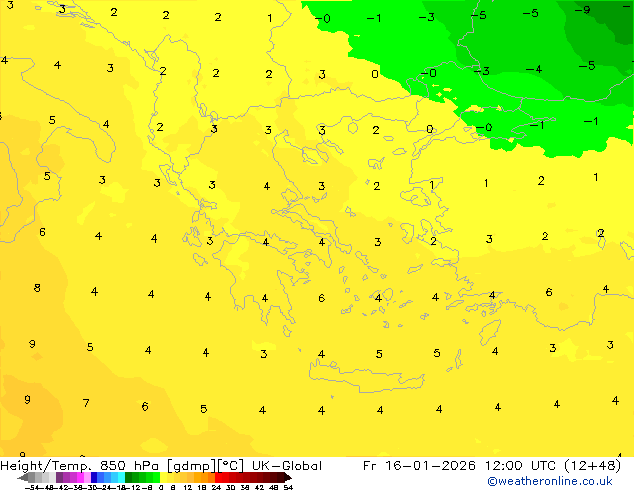Pick the bright magenta legend swatch
The width and height of the screenshot is (634, 490).
pyautogui.click(x=80, y=478)
